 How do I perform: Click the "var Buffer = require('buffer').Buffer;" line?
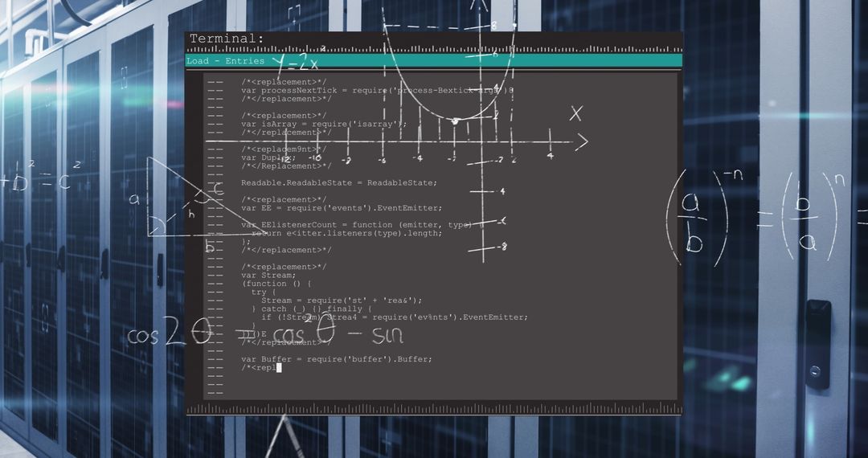[337, 359]
